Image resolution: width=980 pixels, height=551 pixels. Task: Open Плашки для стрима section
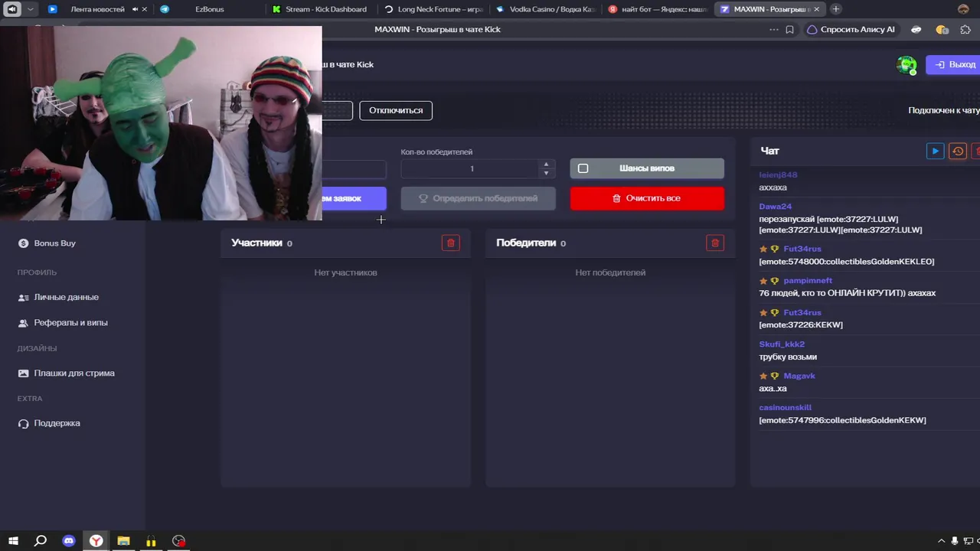[x=74, y=373]
